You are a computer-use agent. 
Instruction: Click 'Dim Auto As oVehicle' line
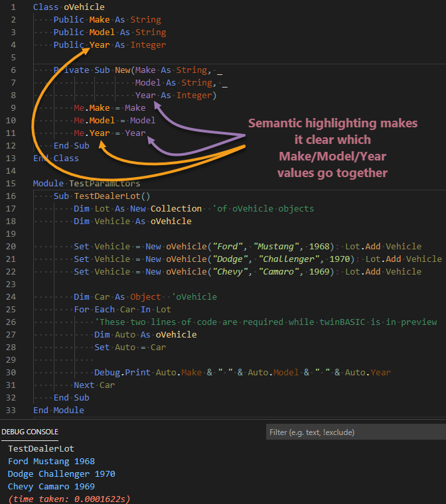(x=145, y=335)
